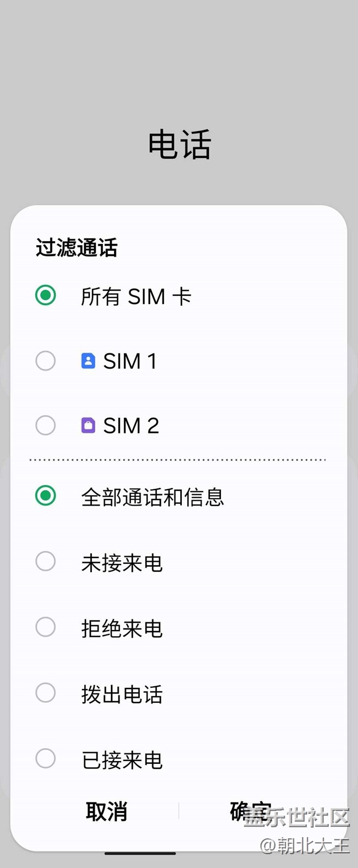Turn on the 拨出电话 radio circle

[45, 693]
